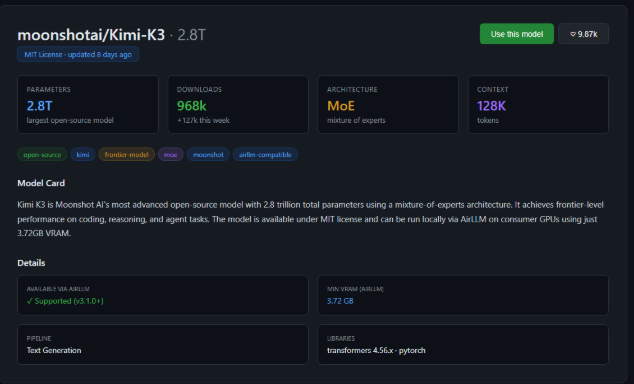Click the DOWNLOADS card label
Image resolution: width=634 pixels, height=384 pixels.
pos(199,90)
